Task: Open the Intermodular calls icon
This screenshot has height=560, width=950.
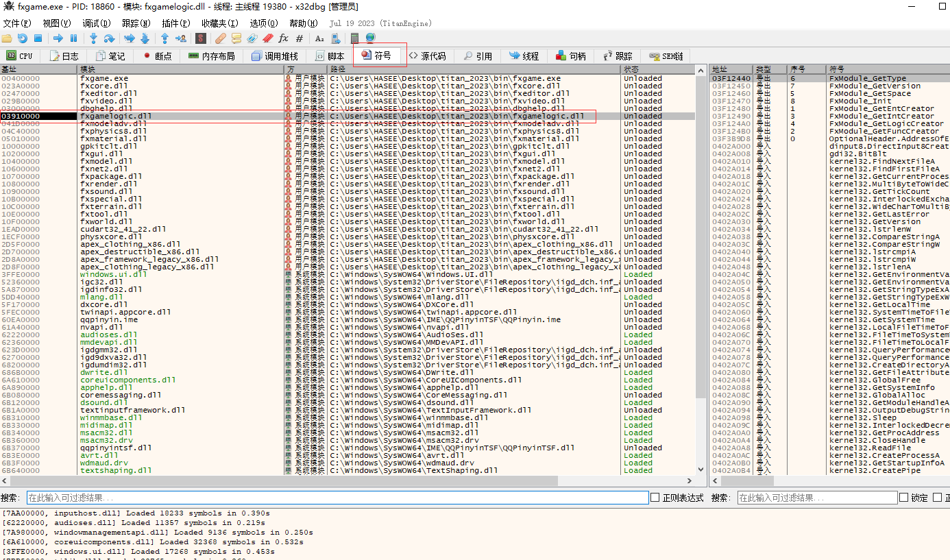Action: (x=335, y=38)
